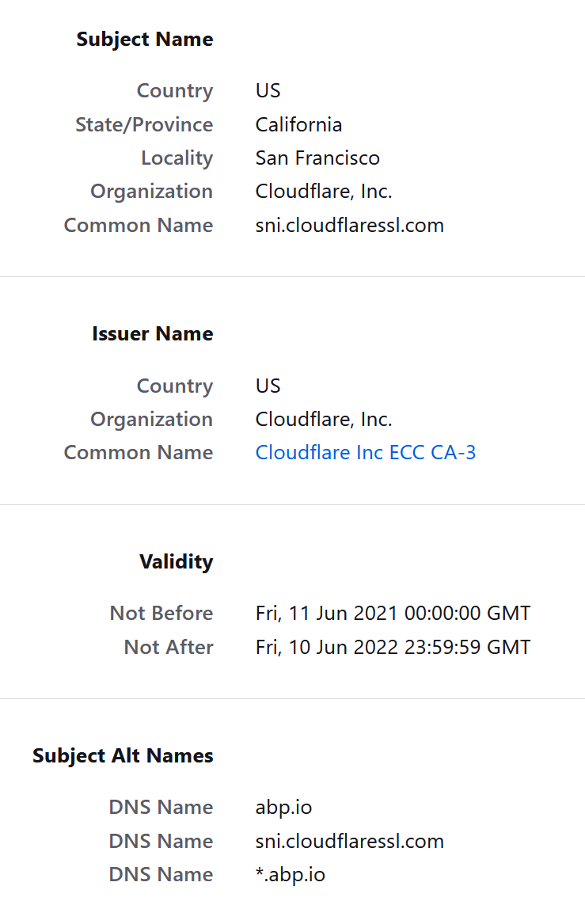Click the Subject Name section heading
This screenshot has width=585, height=924.
(x=145, y=40)
